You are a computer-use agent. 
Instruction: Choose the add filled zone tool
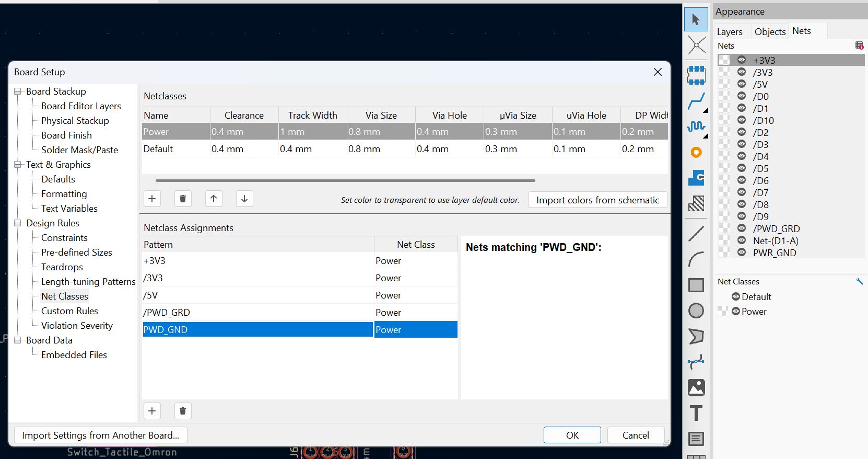(x=696, y=178)
